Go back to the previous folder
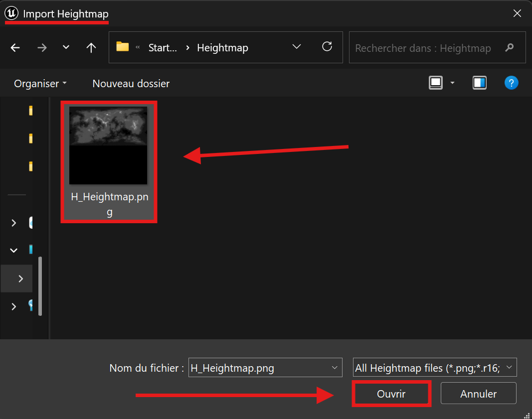The image size is (532, 419). click(x=15, y=47)
